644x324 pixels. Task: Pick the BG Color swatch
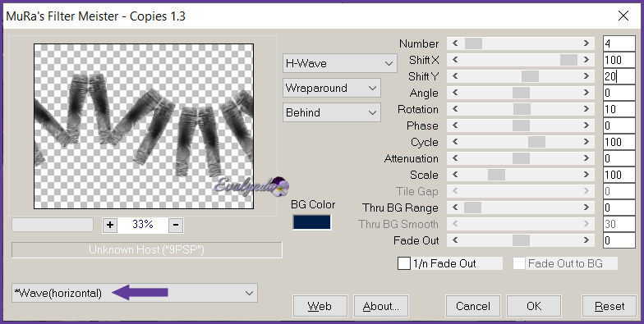(312, 221)
